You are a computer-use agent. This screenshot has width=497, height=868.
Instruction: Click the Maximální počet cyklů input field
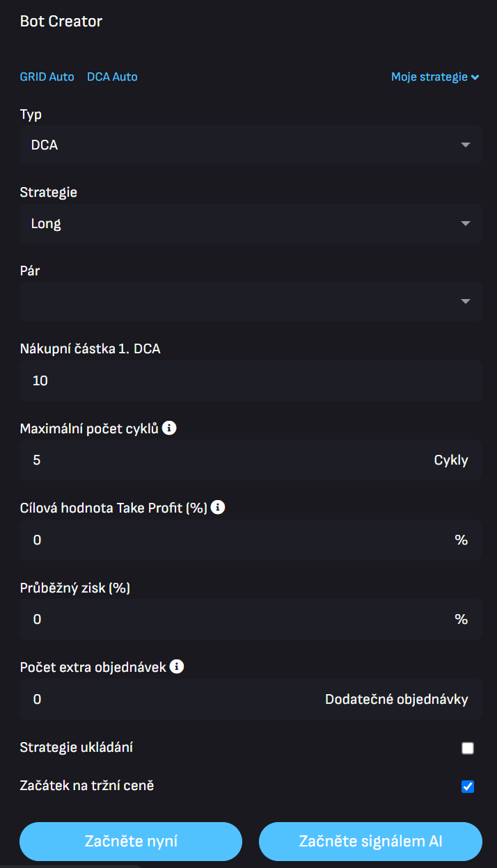[x=223, y=460]
